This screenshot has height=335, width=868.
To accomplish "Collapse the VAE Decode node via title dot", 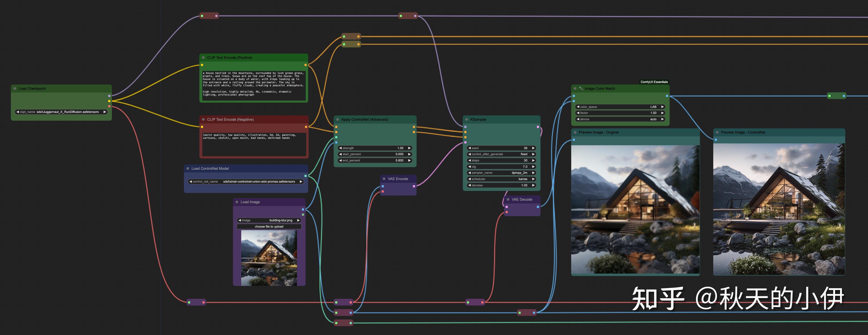I will pyautogui.click(x=508, y=200).
